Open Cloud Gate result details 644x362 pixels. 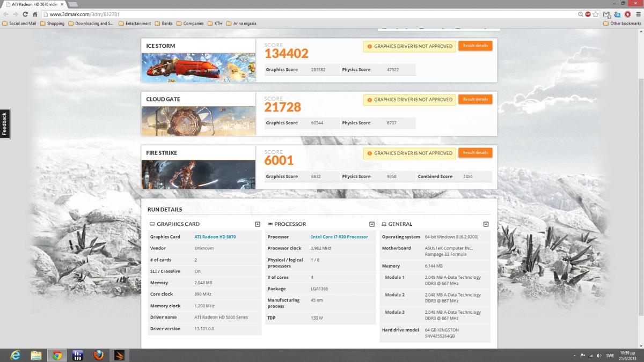click(x=475, y=99)
